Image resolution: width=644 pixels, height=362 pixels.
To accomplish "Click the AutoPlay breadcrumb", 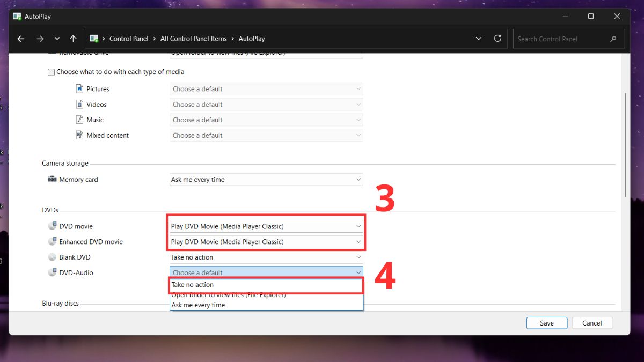I will [252, 39].
